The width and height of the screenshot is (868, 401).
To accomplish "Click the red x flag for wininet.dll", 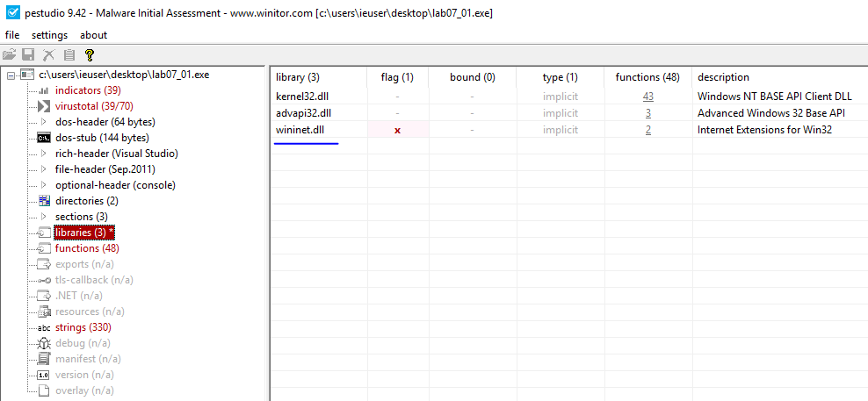I will pyautogui.click(x=397, y=131).
